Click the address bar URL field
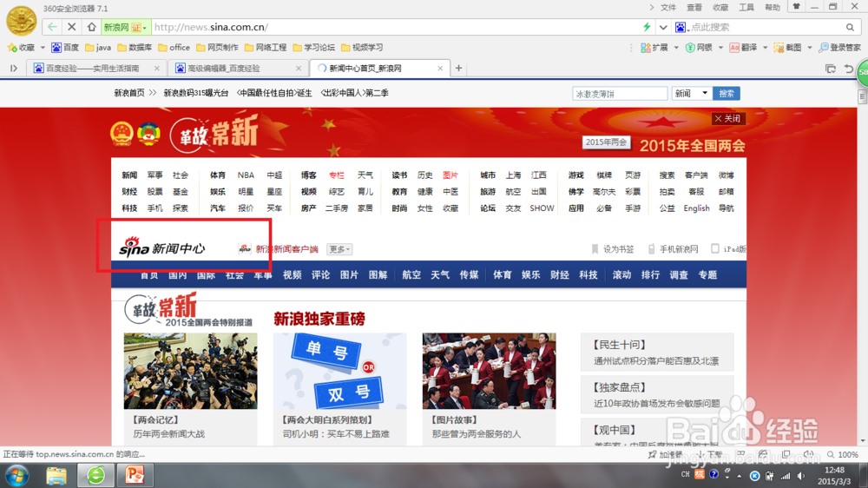This screenshot has width=868, height=488. click(396, 27)
